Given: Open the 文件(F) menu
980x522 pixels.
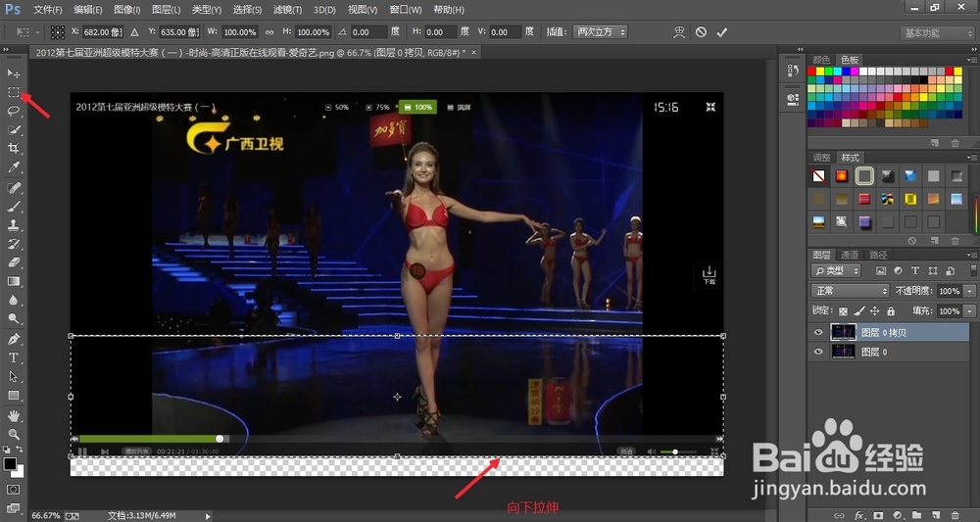Looking at the screenshot, I should 47,10.
